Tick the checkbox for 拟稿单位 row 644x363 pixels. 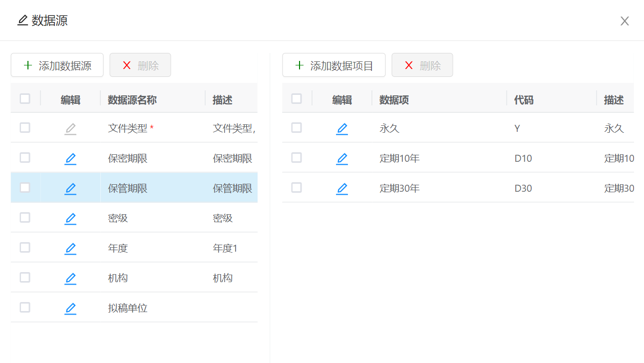(25, 308)
